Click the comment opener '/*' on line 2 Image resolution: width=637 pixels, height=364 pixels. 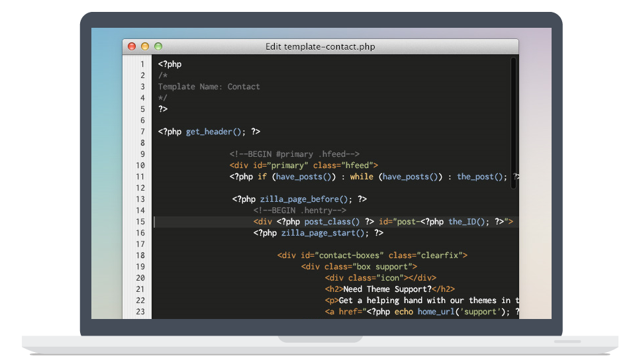pos(163,75)
